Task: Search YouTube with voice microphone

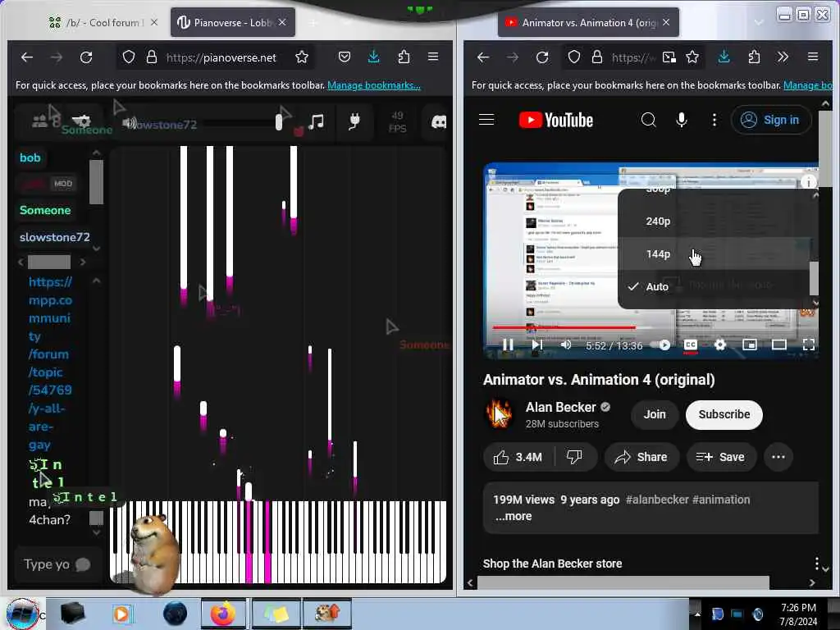Action: pos(682,120)
